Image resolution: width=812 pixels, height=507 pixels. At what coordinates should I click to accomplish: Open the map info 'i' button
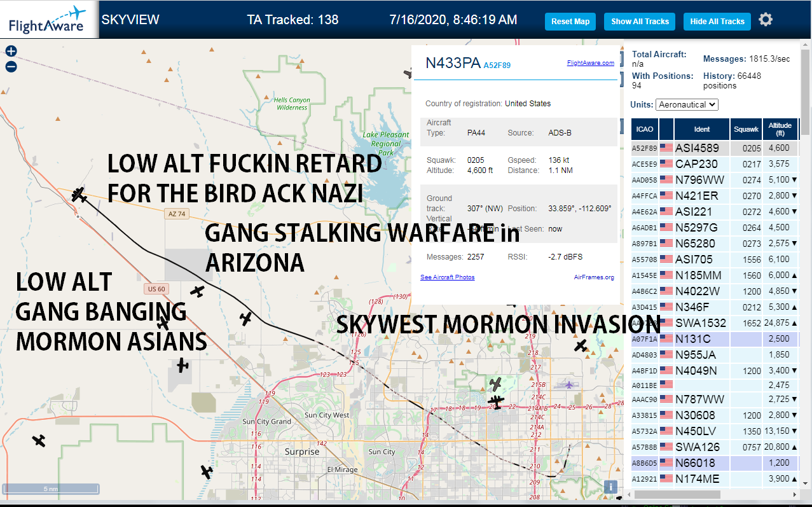click(x=610, y=487)
